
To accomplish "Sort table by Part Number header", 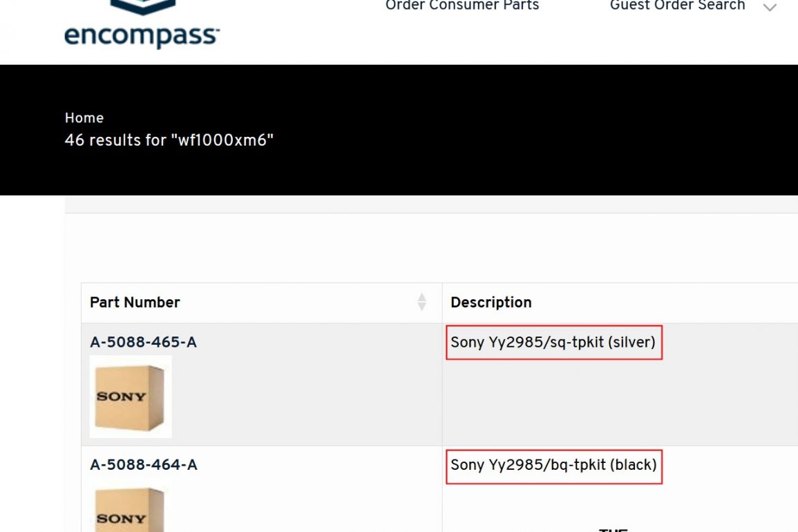I will point(135,302).
